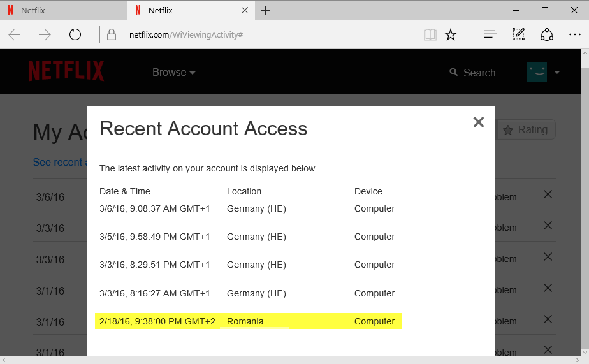The width and height of the screenshot is (589, 364).
Task: Minimize the browser window
Action: (516, 10)
